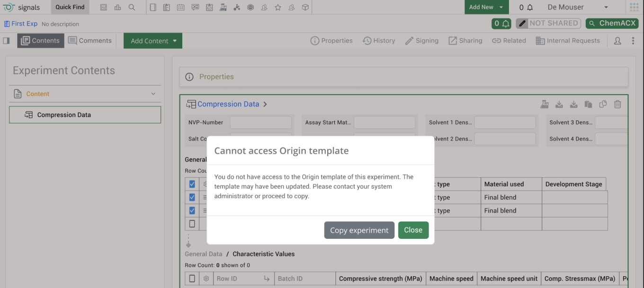The height and width of the screenshot is (288, 644).
Task: Click the Batch ID column header
Action: [305, 279]
